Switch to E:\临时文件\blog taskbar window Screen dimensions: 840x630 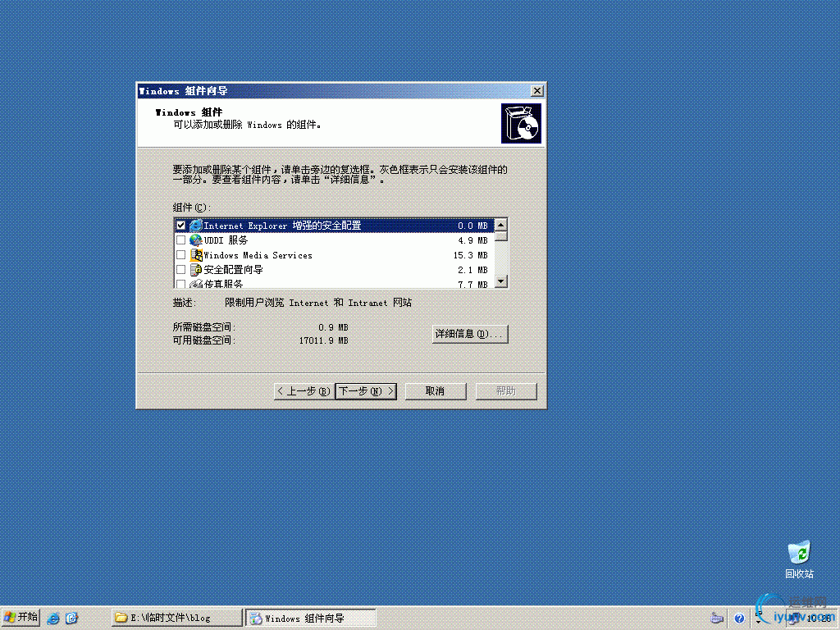tap(177, 618)
